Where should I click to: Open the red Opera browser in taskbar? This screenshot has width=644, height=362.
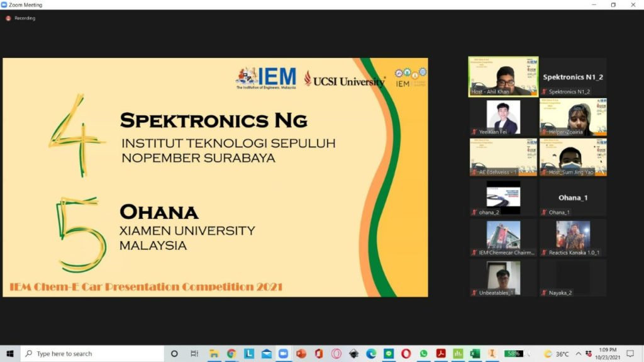coord(406,354)
